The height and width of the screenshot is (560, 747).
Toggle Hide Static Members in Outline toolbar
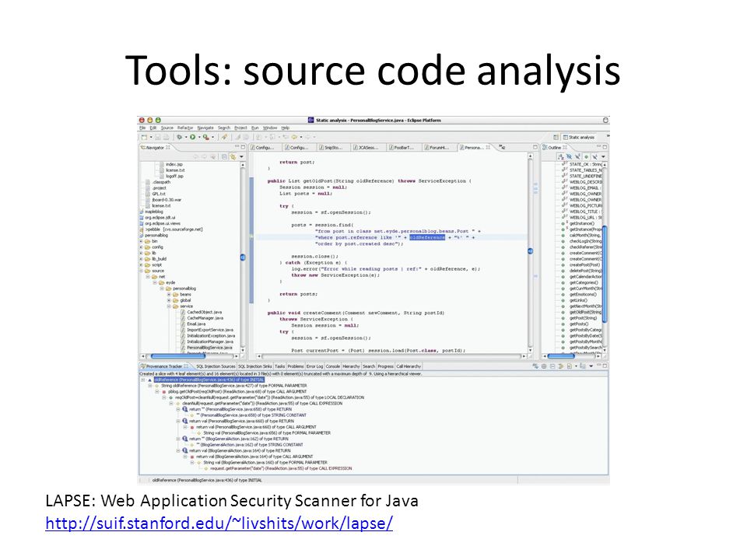click(577, 156)
